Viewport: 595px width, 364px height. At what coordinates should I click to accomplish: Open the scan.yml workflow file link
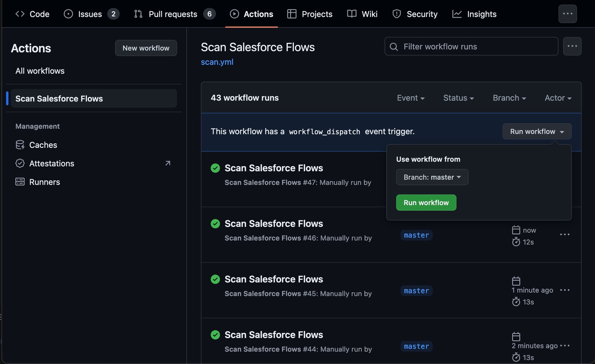click(x=217, y=62)
